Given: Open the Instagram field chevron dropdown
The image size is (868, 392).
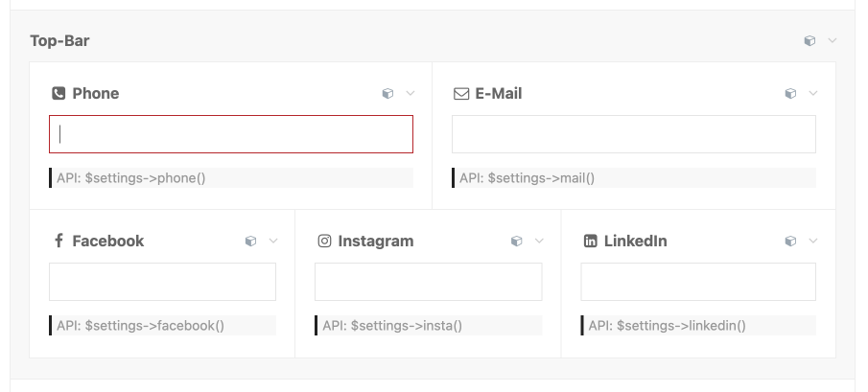Looking at the screenshot, I should (539, 242).
